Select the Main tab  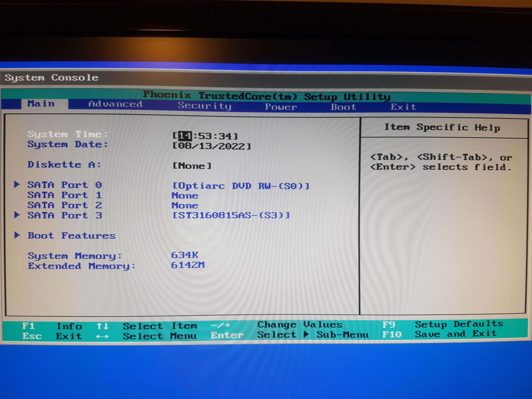coord(41,104)
